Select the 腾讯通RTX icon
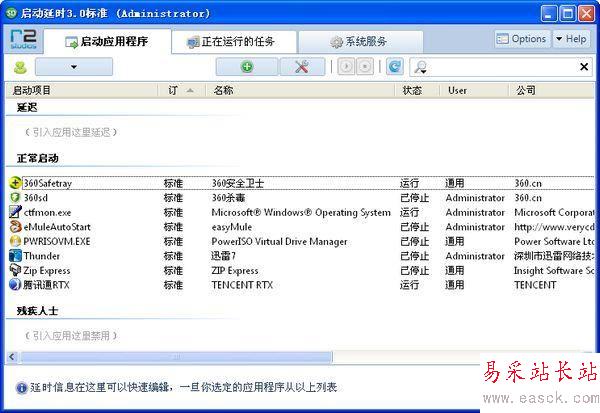 pyautogui.click(x=15, y=285)
